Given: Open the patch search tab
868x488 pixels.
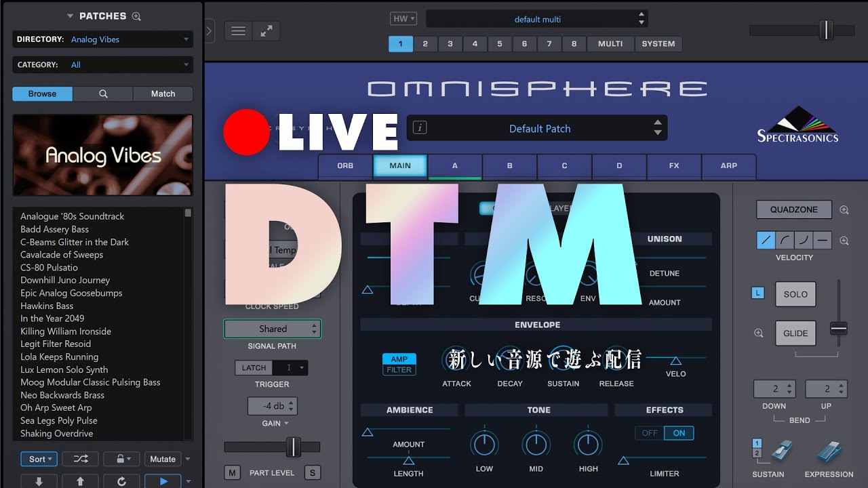Looking at the screenshot, I should click(103, 94).
